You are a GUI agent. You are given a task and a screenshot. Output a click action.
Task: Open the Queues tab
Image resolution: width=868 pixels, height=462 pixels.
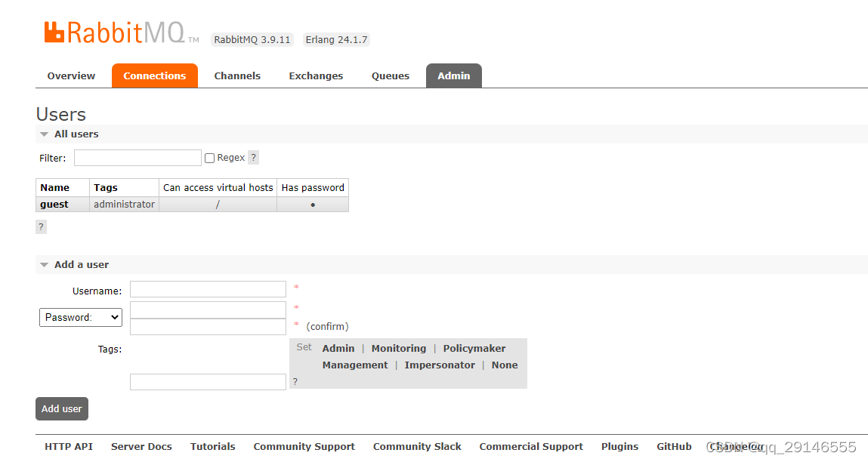[391, 75]
